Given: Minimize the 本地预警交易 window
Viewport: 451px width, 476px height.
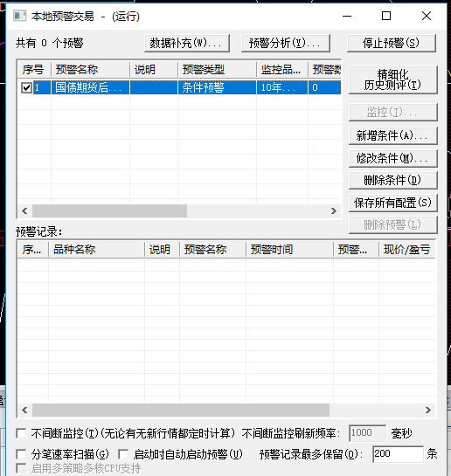Looking at the screenshot, I should (x=347, y=16).
